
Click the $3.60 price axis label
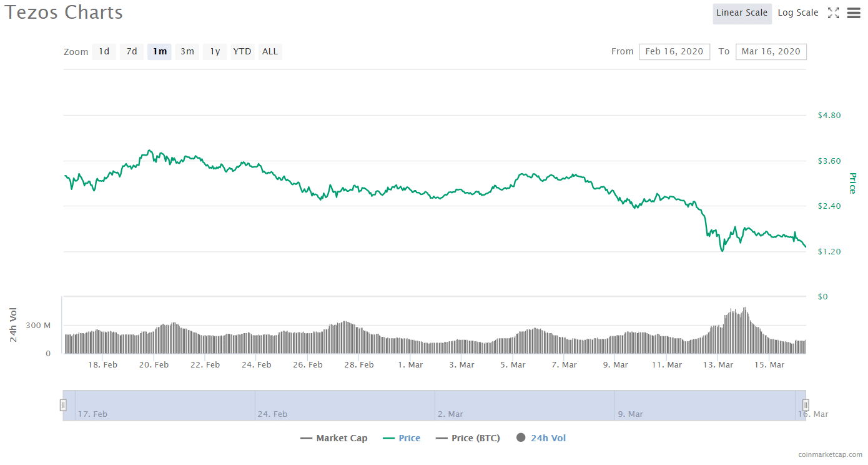(829, 161)
